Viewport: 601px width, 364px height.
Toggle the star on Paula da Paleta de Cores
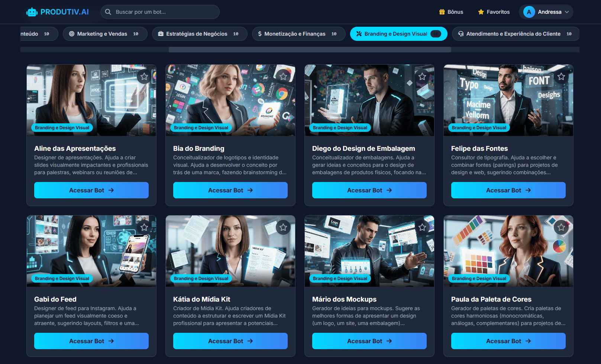point(561,227)
